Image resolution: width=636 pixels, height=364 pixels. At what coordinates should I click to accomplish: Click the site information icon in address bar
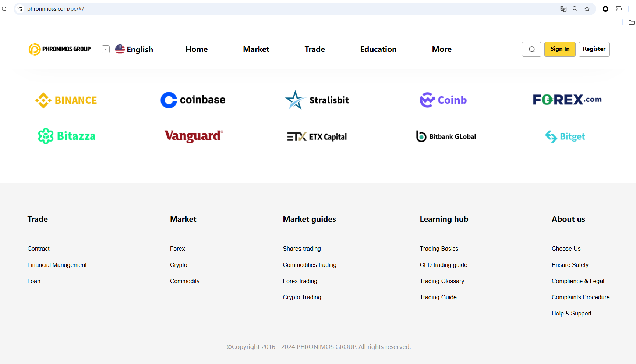[20, 9]
